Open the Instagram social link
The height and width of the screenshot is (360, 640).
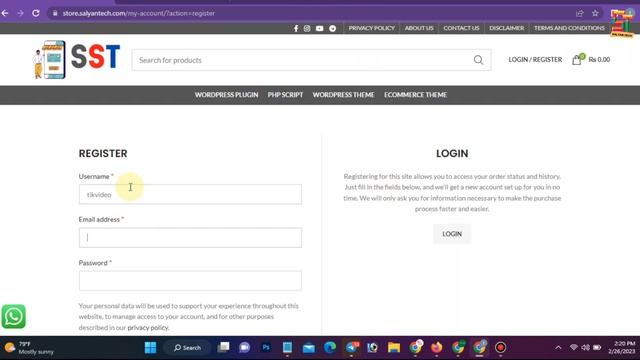click(x=307, y=28)
